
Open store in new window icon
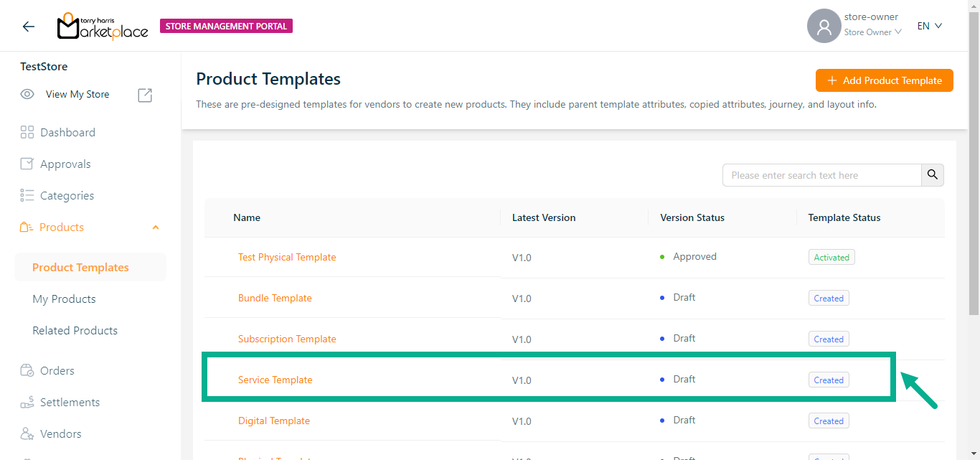(x=145, y=95)
